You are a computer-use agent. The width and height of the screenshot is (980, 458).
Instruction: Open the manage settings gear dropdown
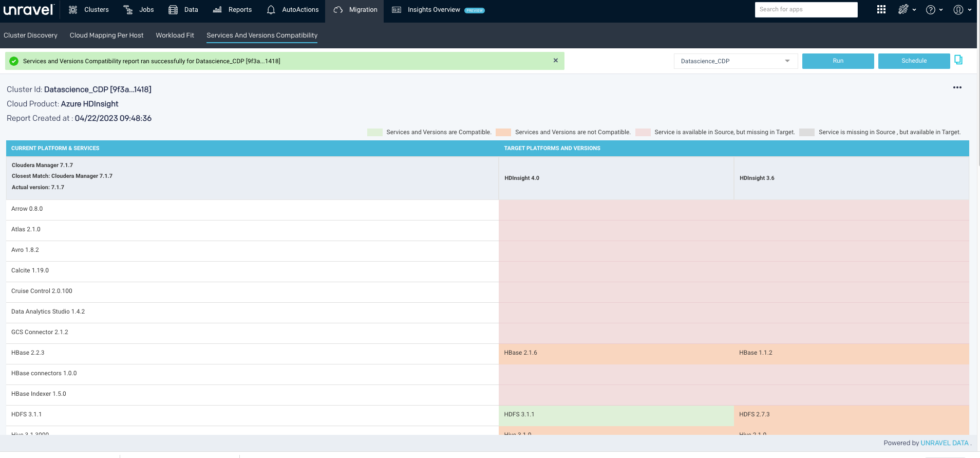point(907,9)
